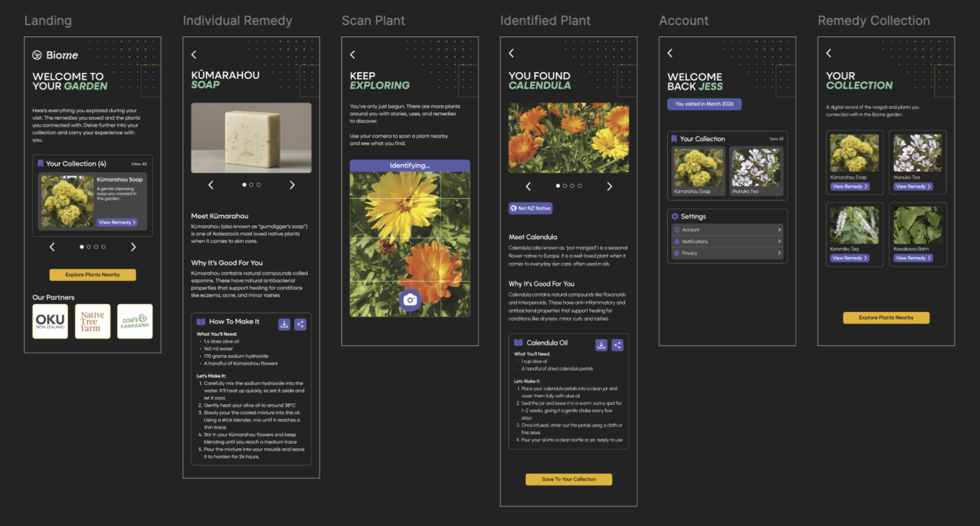
Task: Open Privacy settings row
Action: pyautogui.click(x=727, y=253)
